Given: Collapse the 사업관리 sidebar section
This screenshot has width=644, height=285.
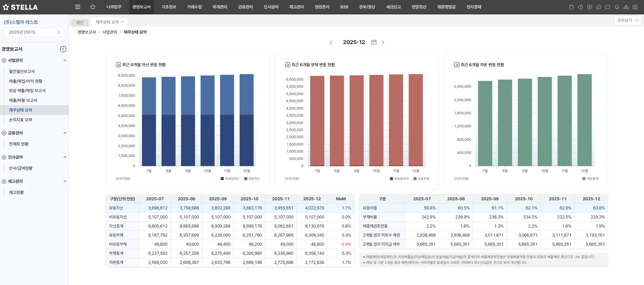Looking at the screenshot, I should tap(65, 60).
